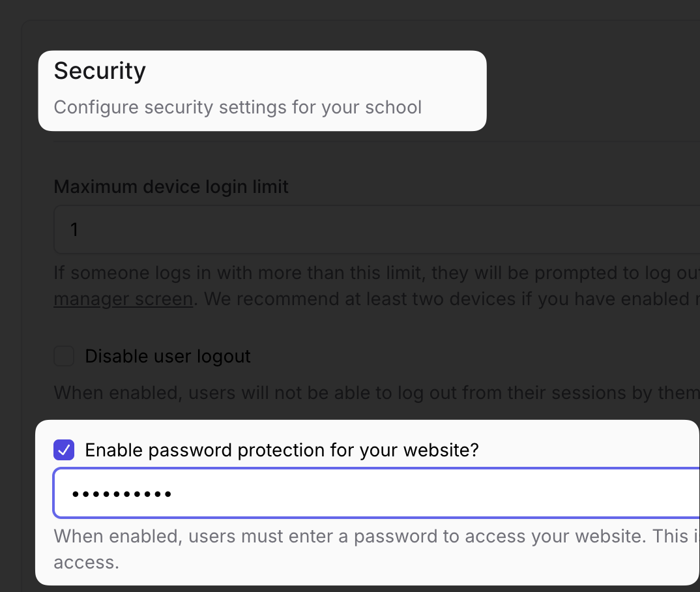The image size is (700, 592).
Task: Click "Configure security settings for your school" subtitle
Action: (237, 107)
